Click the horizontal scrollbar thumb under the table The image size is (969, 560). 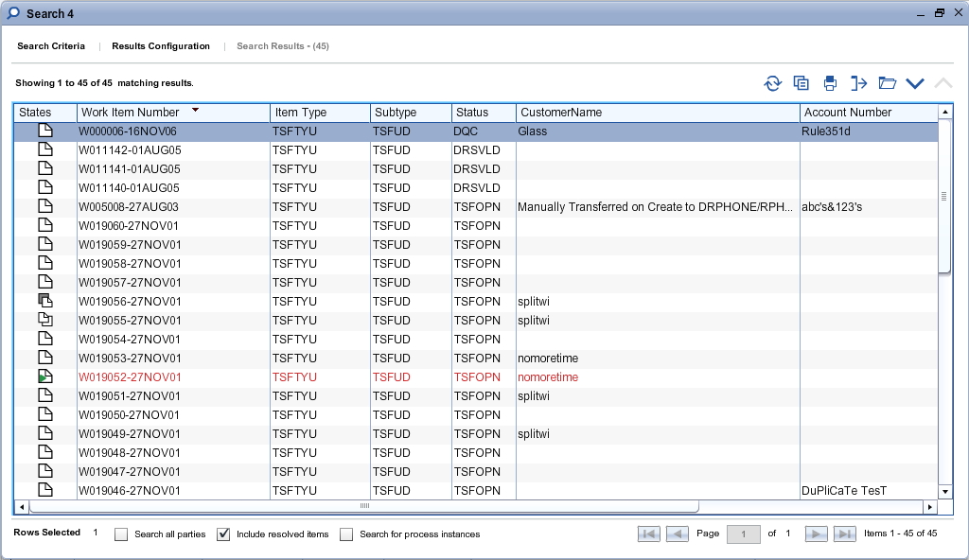[364, 507]
